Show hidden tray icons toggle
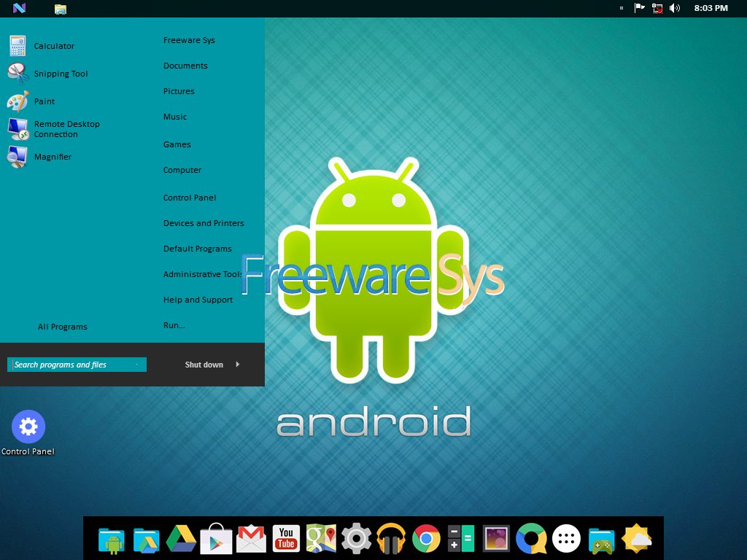747x560 pixels. 622,8
